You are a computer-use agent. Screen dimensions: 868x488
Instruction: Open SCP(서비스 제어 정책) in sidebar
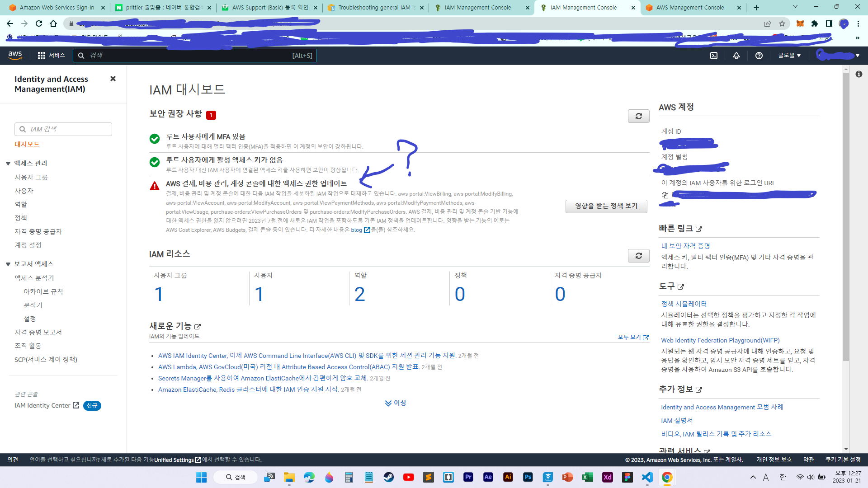pyautogui.click(x=46, y=359)
